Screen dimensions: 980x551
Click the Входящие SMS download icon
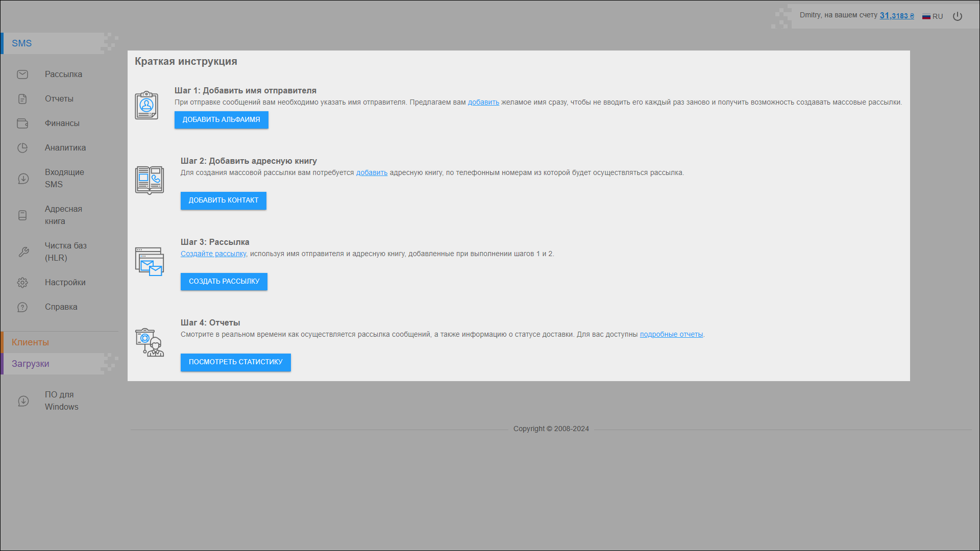click(x=23, y=179)
